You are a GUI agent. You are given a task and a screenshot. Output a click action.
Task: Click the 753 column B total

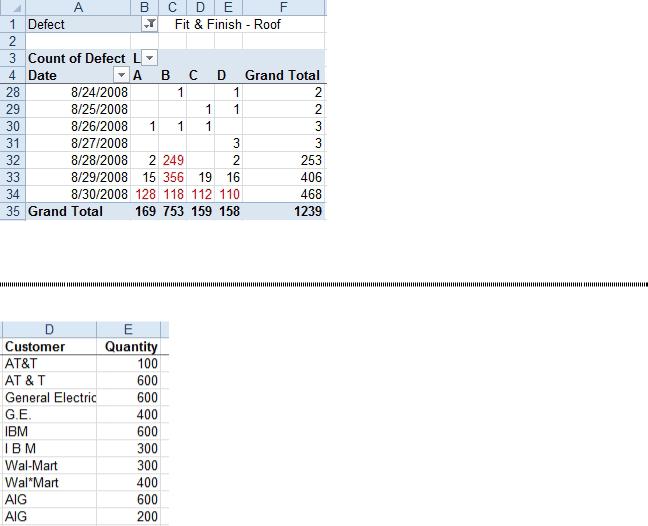tap(173, 211)
